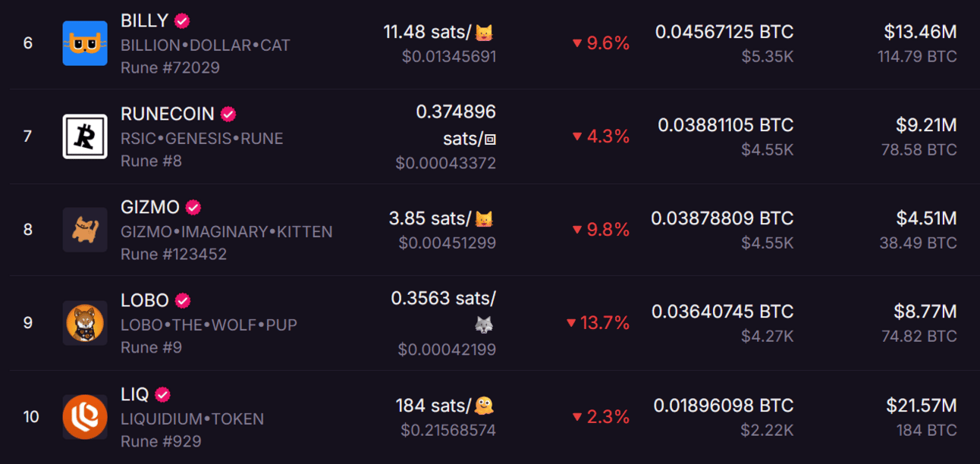This screenshot has height=464, width=980.
Task: Click the BILLY cat logo icon
Action: [85, 43]
